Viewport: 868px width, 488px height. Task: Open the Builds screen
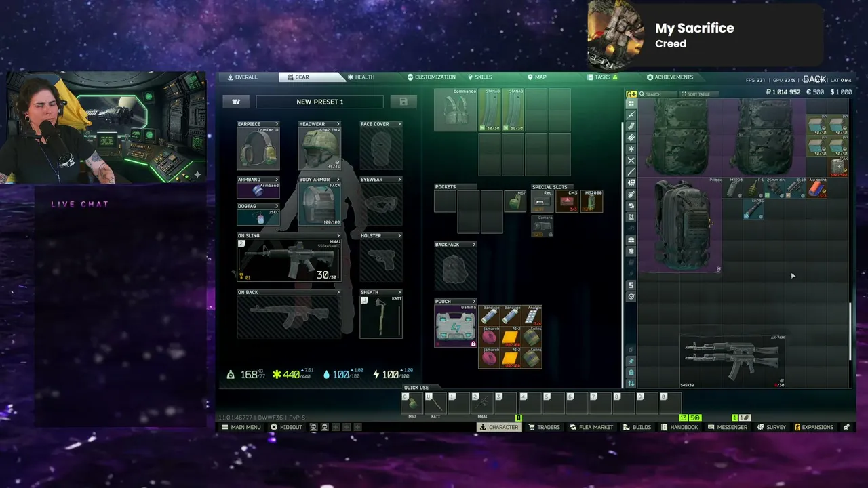pos(637,427)
